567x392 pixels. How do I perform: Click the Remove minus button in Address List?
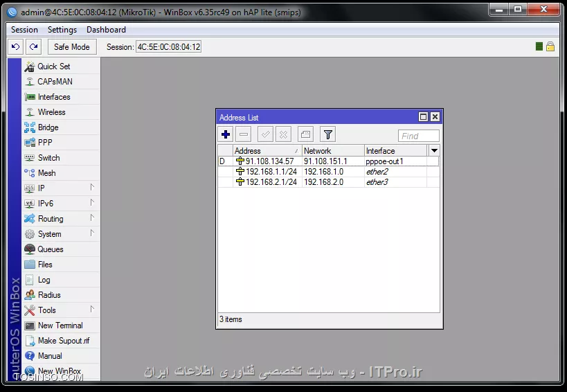tap(244, 134)
